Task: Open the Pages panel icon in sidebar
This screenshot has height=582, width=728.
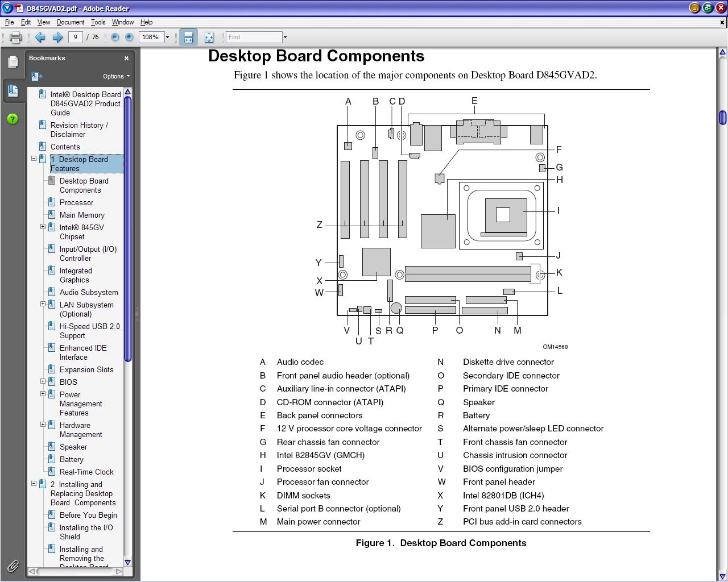Action: click(13, 62)
